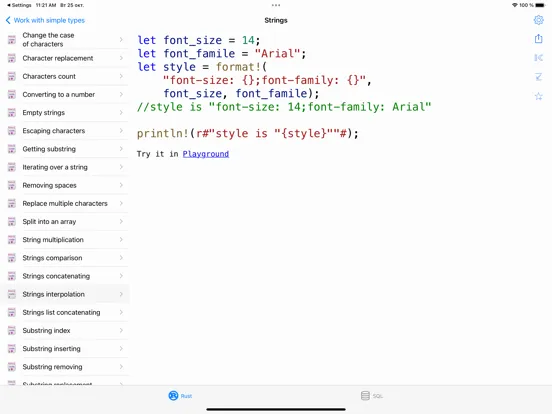Click the icon beside Replace multiple characters
Viewport: 552px width, 414px height.
[x=12, y=203]
